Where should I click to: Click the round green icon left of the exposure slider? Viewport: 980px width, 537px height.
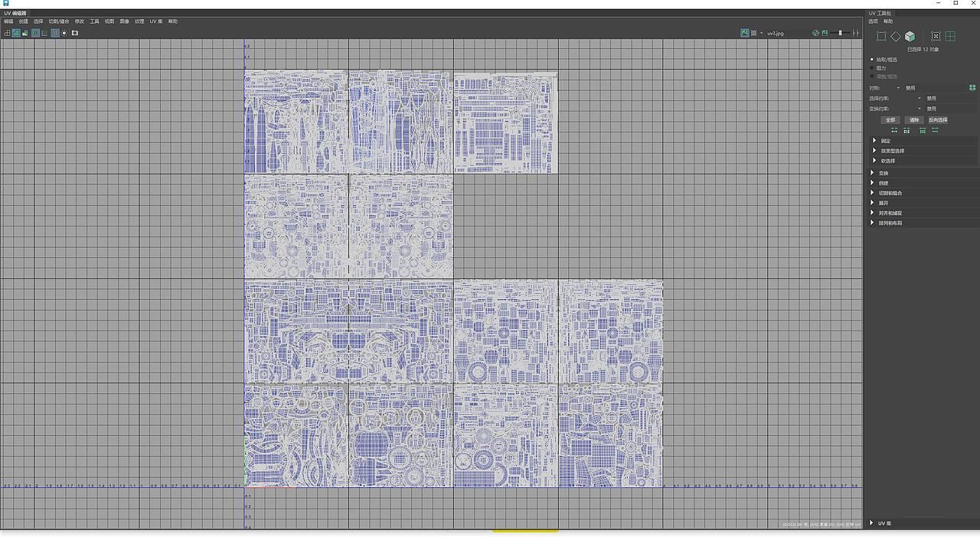815,33
